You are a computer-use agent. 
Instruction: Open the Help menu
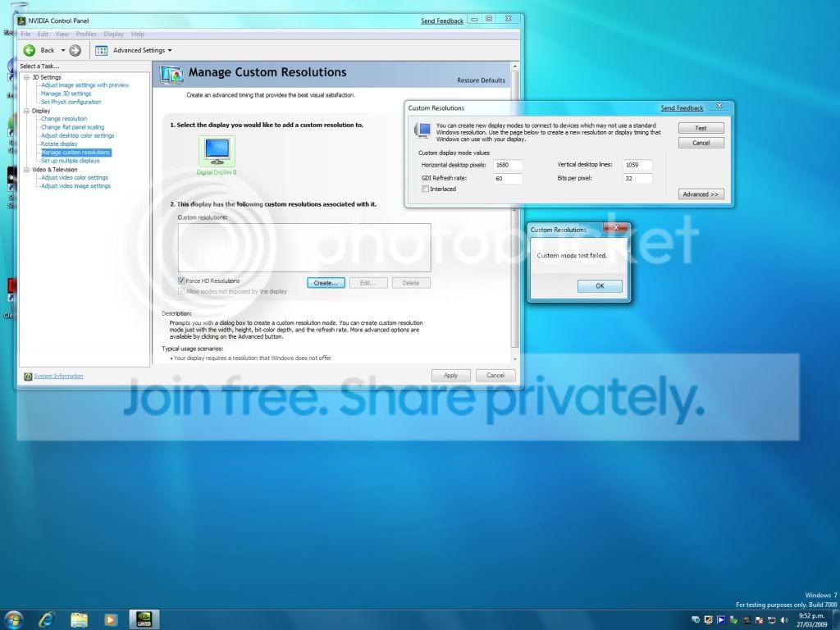[x=138, y=34]
